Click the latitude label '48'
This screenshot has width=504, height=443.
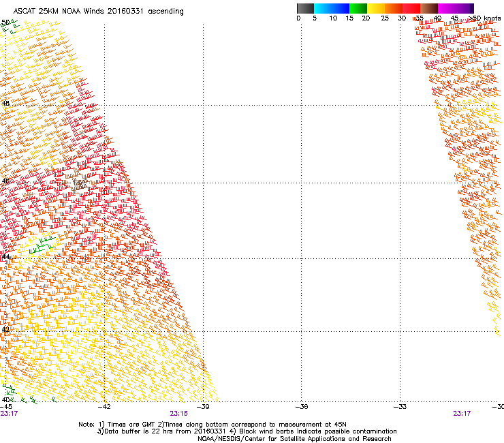tap(5, 104)
